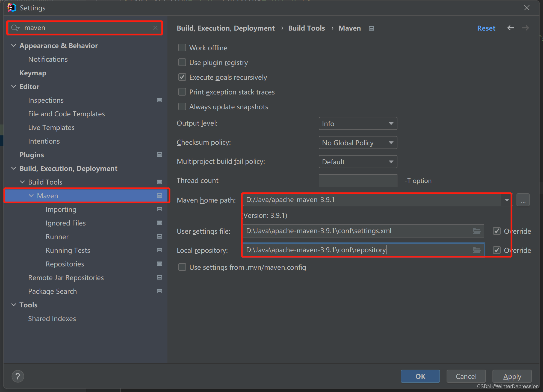
Task: Click project-level icon beside Maven breadcrumb
Action: point(371,28)
